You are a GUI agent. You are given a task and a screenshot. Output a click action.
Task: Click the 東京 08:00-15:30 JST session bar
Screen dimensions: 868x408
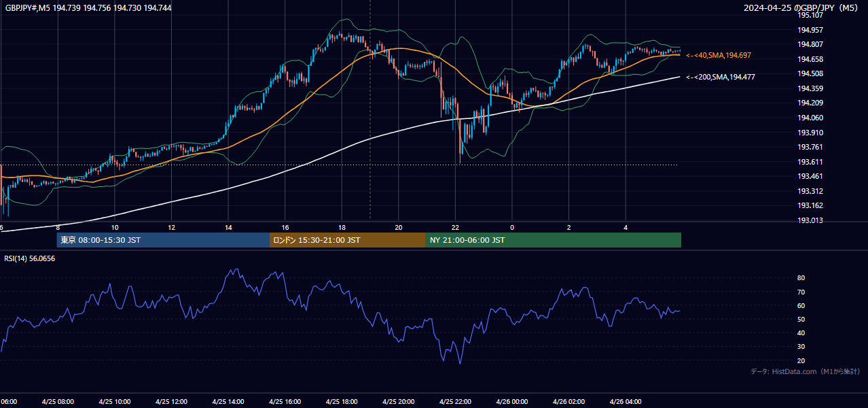pyautogui.click(x=163, y=240)
